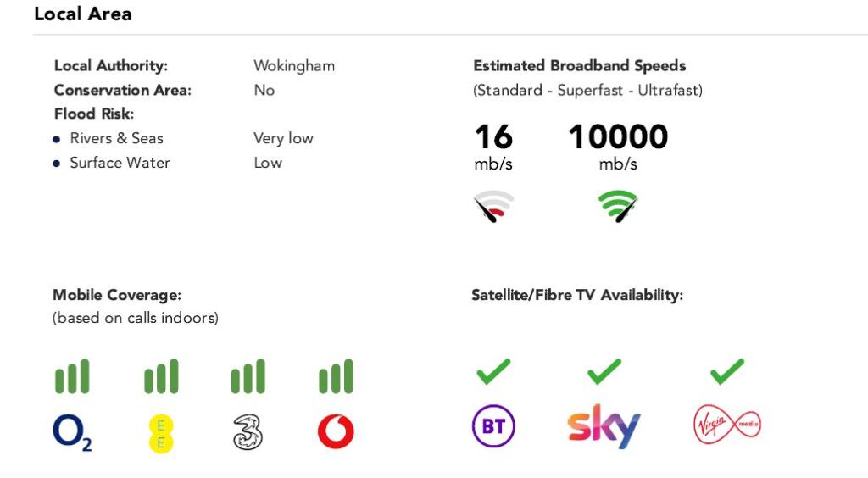Screen dimensions: 868x478
Task: Click the Local Area heading
Action: click(82, 14)
